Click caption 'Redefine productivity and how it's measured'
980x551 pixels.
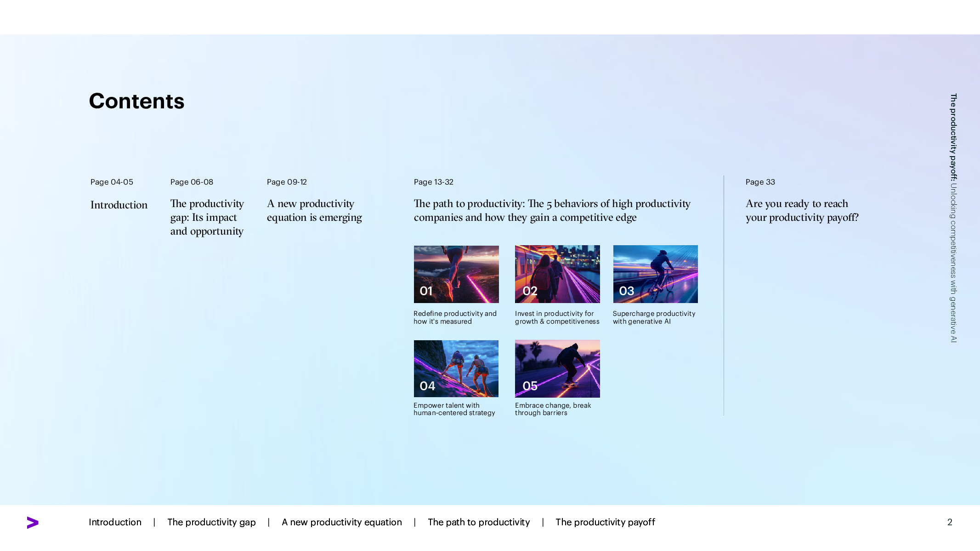455,317
